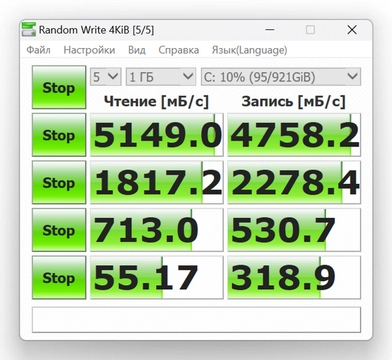
Task: Click the CrystalDiskMark app icon in title bar
Action: pyautogui.click(x=29, y=30)
